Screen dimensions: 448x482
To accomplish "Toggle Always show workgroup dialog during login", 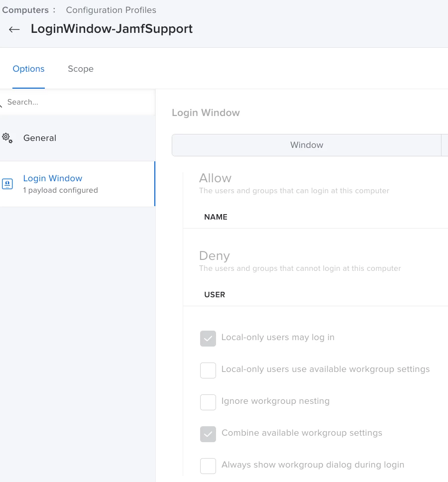I will [x=208, y=466].
